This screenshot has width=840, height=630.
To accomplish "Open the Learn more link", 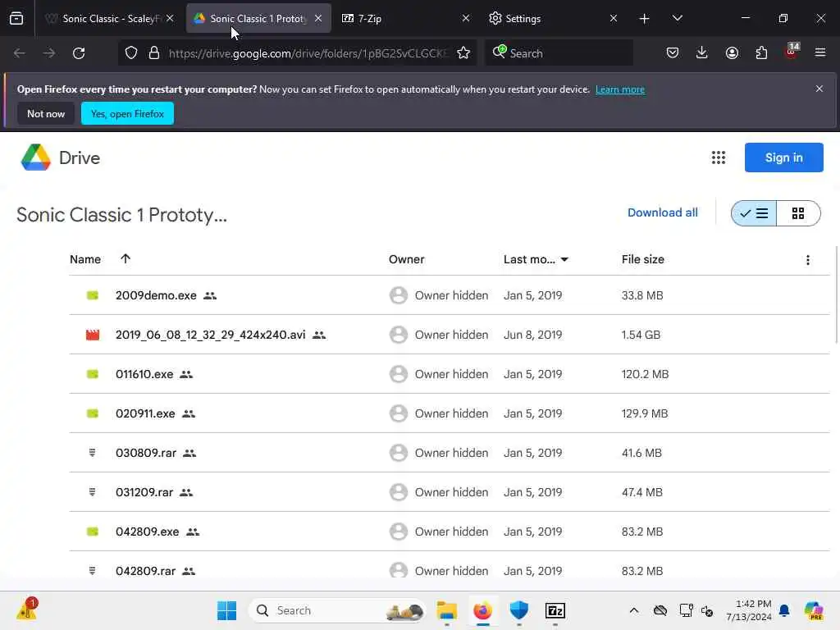I will pyautogui.click(x=620, y=89).
